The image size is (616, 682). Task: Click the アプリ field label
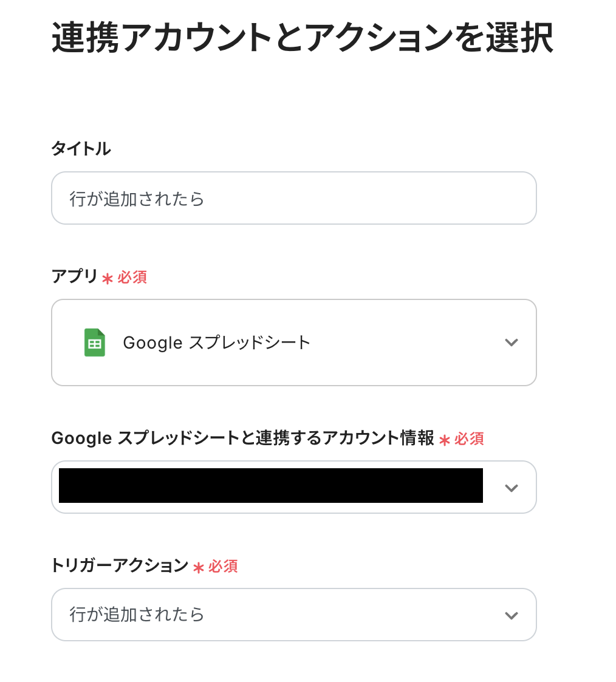tap(74, 277)
